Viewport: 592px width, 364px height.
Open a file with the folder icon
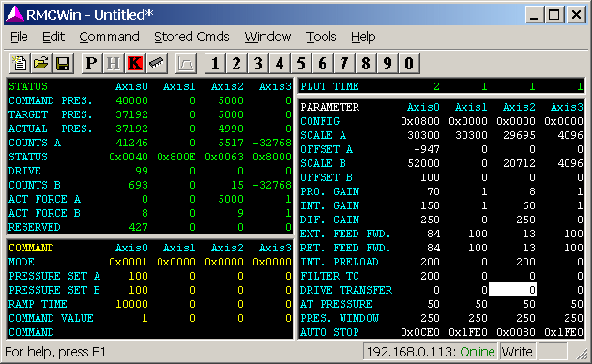coord(41,64)
